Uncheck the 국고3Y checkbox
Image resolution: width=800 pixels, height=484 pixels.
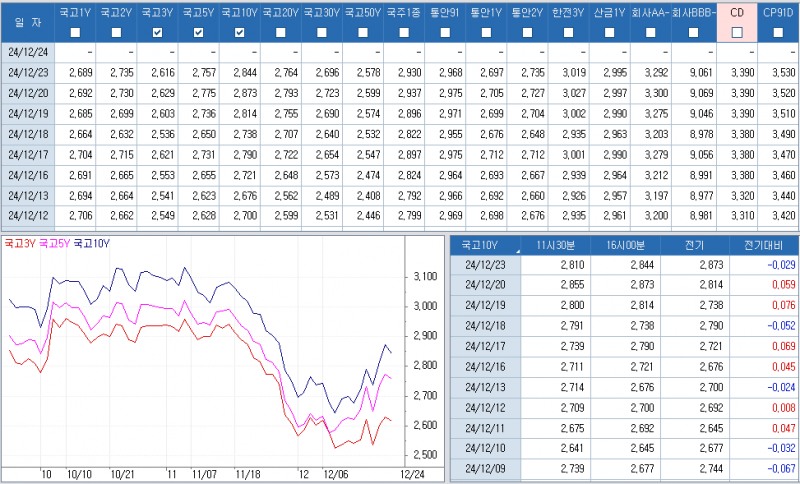pyautogui.click(x=157, y=33)
